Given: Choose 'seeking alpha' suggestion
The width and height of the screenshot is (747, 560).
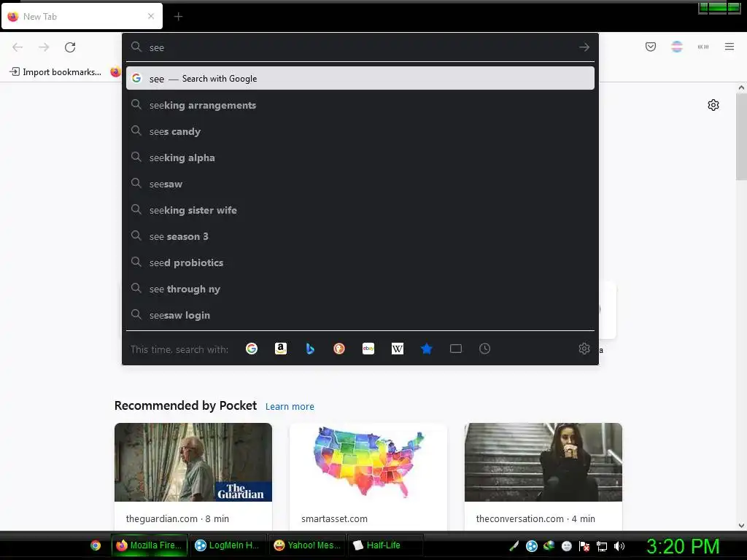Looking at the screenshot, I should point(360,157).
